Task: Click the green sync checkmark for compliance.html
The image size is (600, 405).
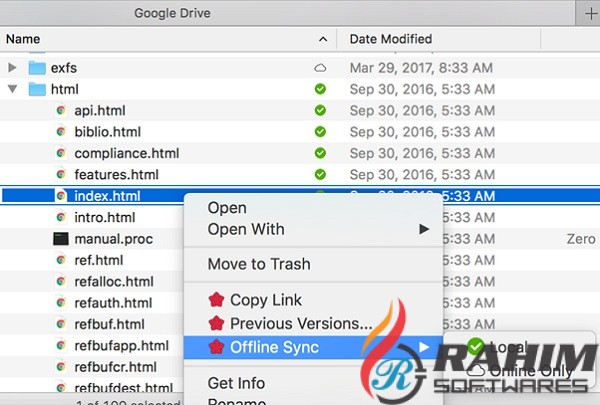Action: pos(320,153)
